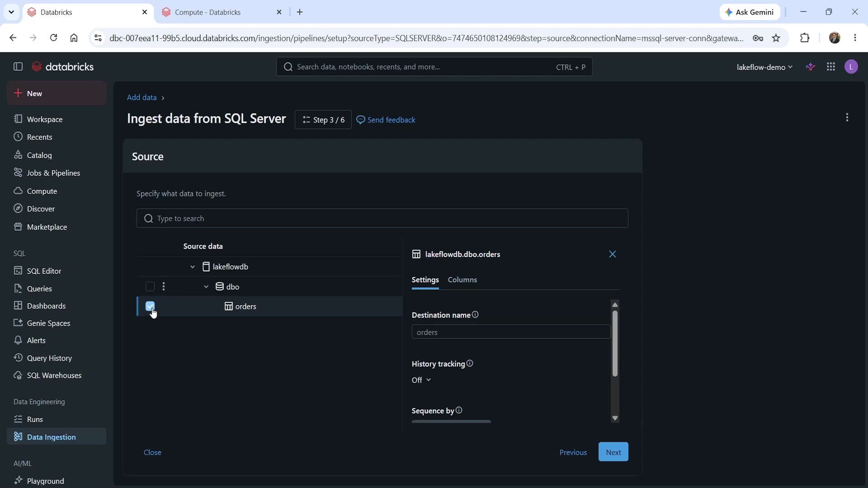The width and height of the screenshot is (868, 488).
Task: Open Dashboards in the sidebar
Action: 57,306
